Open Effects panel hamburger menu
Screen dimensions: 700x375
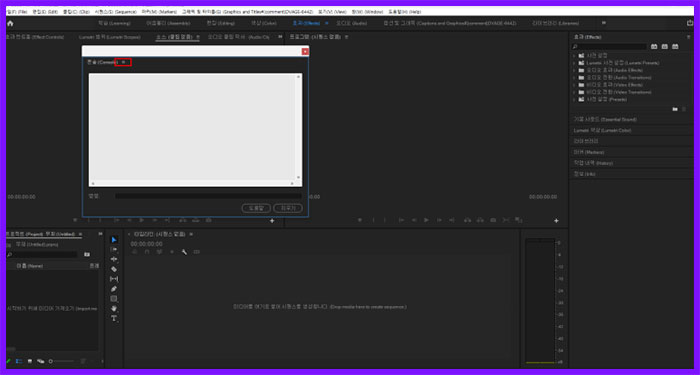pos(688,37)
